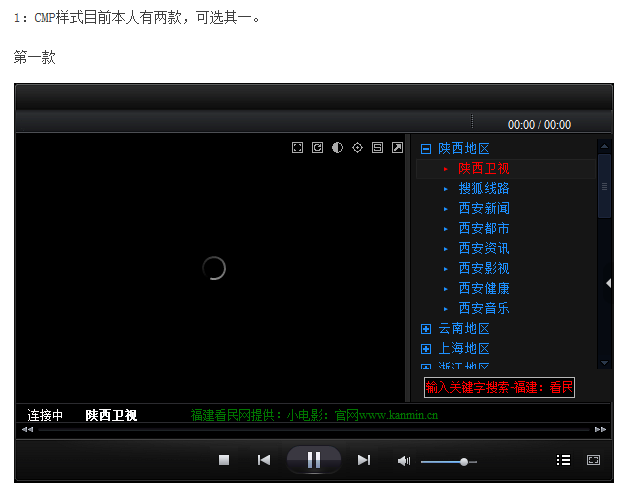Click the 连接中 status text

(x=45, y=415)
